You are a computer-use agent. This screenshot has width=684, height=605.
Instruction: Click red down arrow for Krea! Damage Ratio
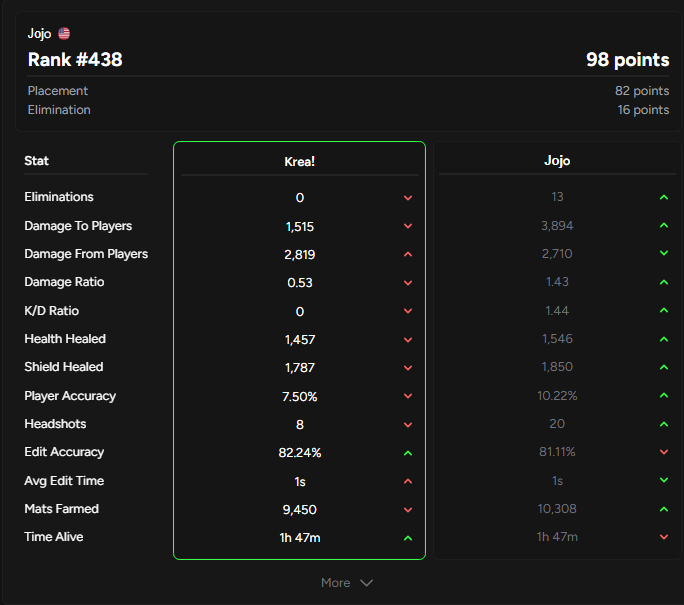(x=408, y=283)
